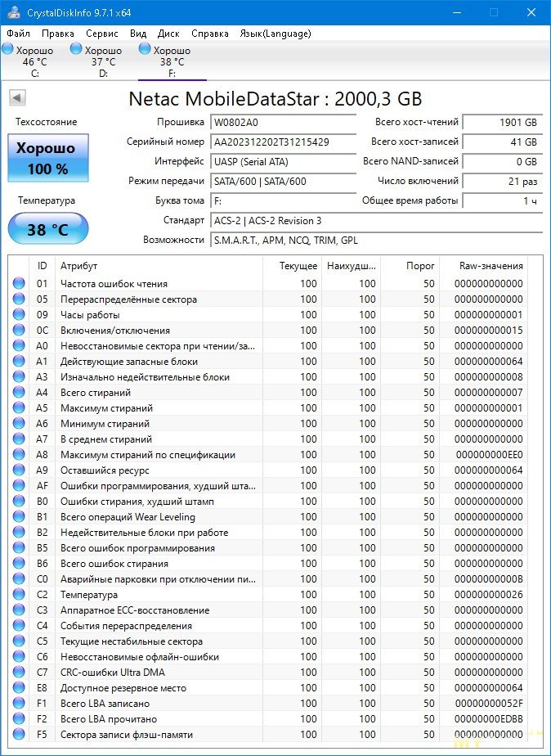Click status orb of attribute 01 row

[19, 283]
